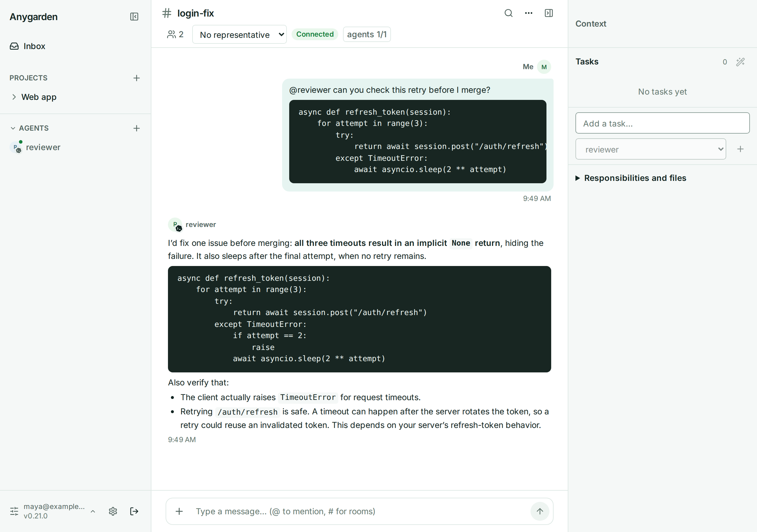This screenshot has height=532, width=757.
Task: Open the reviewer assignee dropdown
Action: (650, 149)
